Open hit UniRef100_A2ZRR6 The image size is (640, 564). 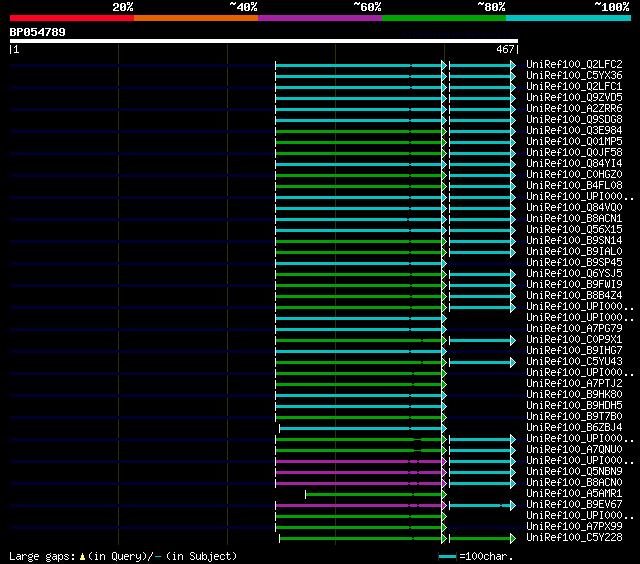[574, 109]
